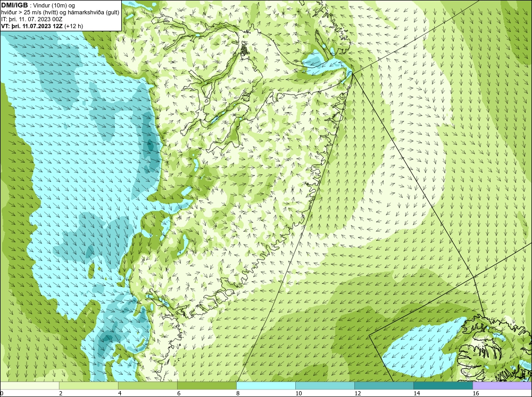
Task: Click the DMI/IGB title text
Action: 14,5
